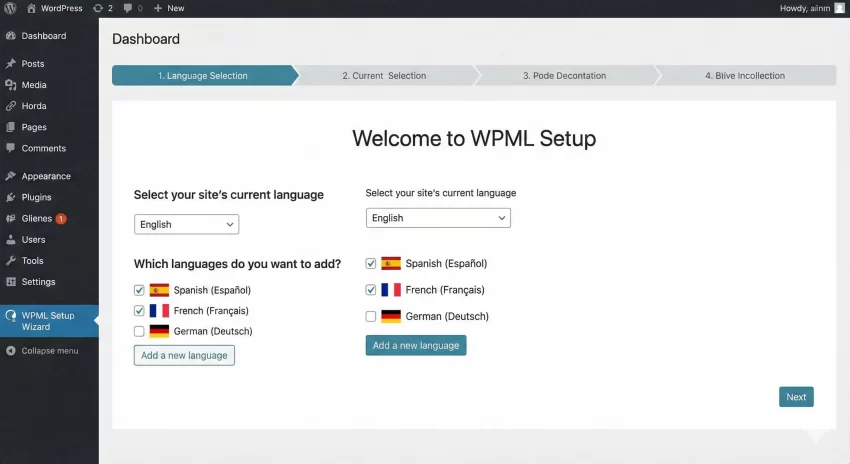Viewport: 850px width, 464px height.
Task: Select step 3 Pode Decontation tab
Action: click(x=564, y=76)
